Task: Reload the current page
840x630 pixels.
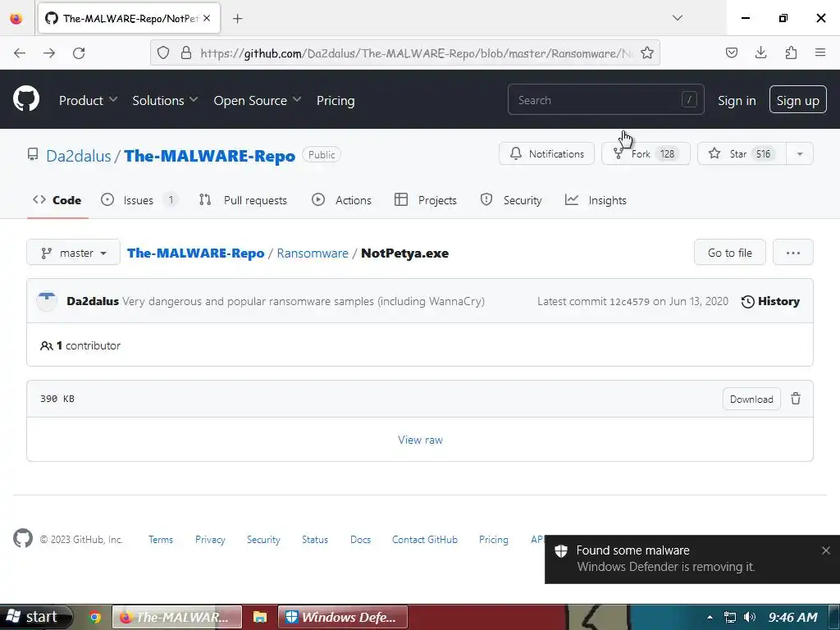Action: [79, 53]
